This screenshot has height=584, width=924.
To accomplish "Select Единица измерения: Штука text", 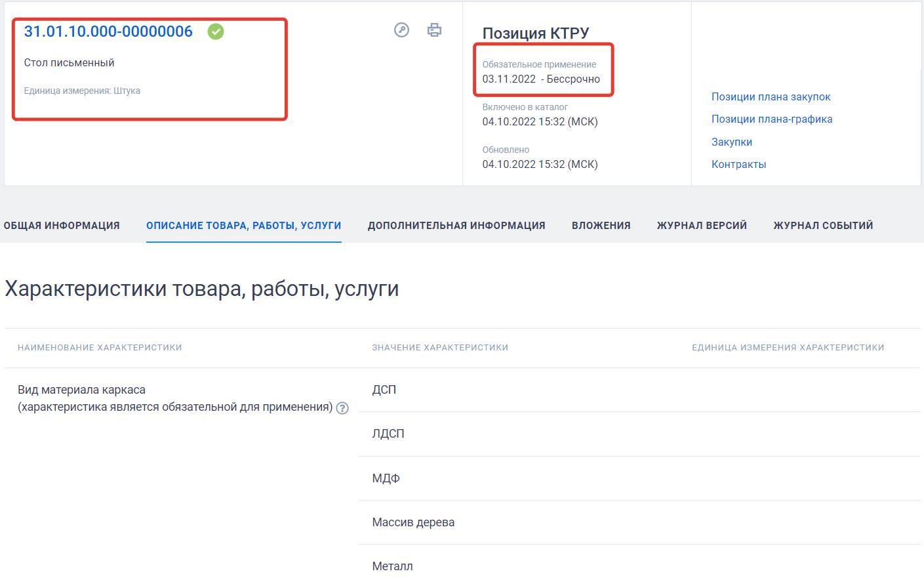I will coord(82,91).
